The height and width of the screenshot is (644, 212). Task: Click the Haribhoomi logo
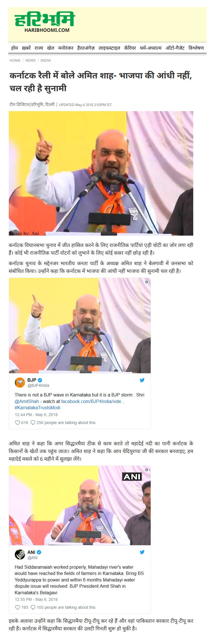pos(45,22)
